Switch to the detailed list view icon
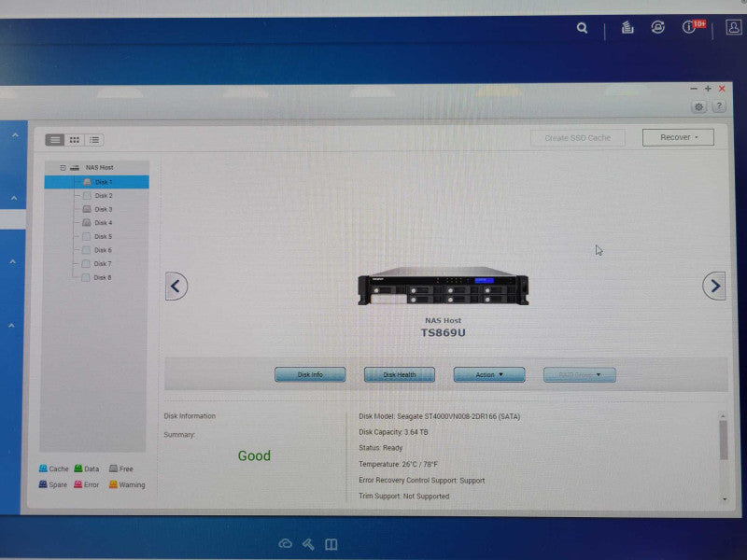Image resolution: width=747 pixels, height=560 pixels. 55,140
